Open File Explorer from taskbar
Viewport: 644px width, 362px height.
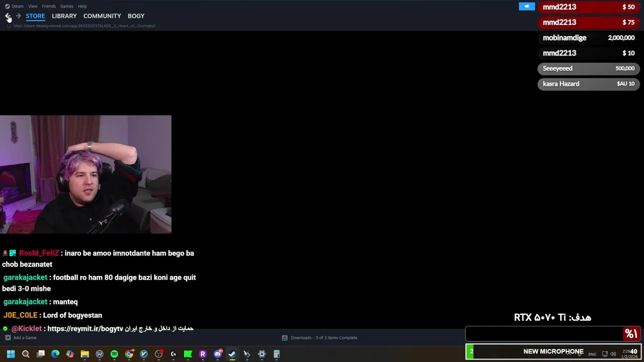85,354
